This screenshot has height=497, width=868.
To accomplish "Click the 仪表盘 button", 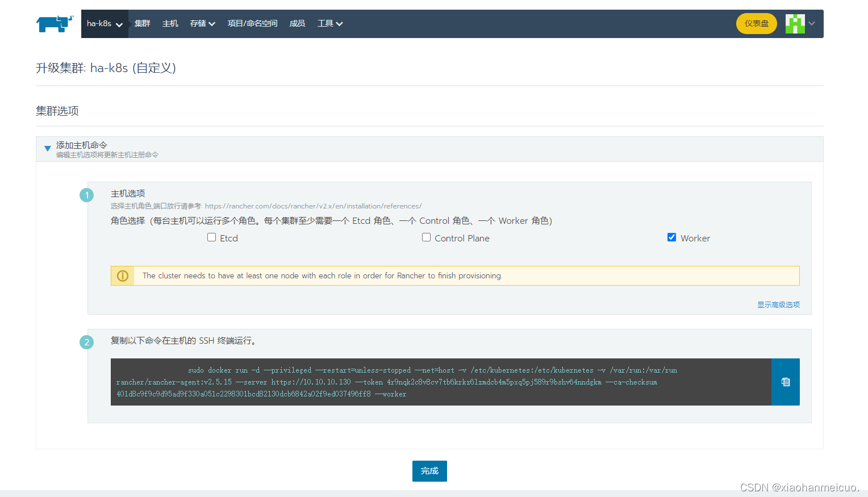I will pos(757,24).
